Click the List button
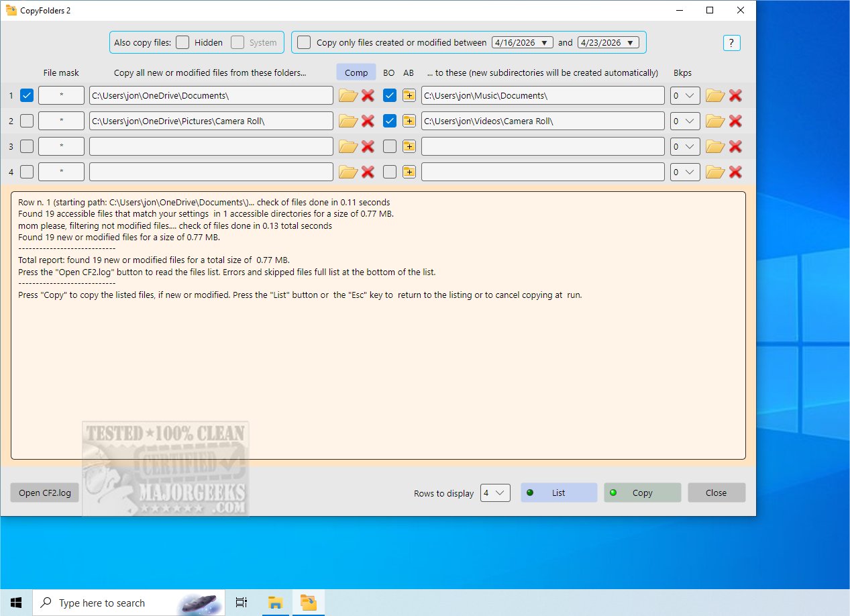This screenshot has width=850, height=616. [559, 493]
